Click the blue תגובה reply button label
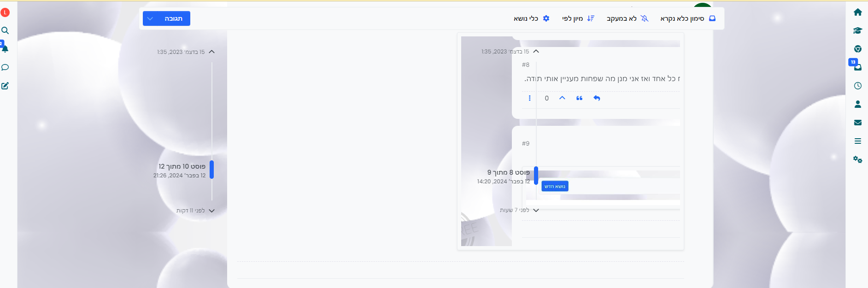Viewport: 868px width, 288px height. click(x=174, y=18)
